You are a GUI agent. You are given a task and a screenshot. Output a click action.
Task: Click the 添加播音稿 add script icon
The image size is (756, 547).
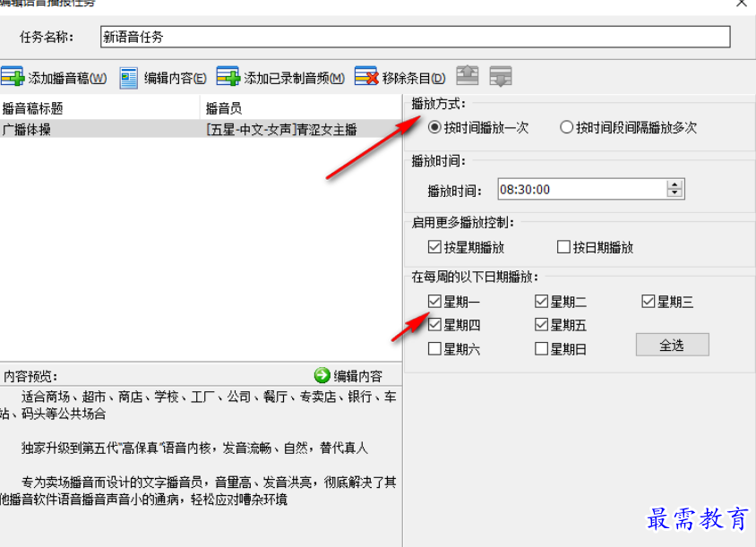pos(13,77)
